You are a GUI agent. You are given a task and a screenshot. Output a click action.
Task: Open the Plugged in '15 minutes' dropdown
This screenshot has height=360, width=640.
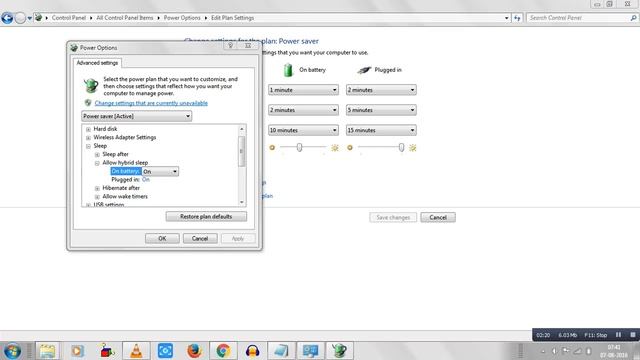point(381,130)
